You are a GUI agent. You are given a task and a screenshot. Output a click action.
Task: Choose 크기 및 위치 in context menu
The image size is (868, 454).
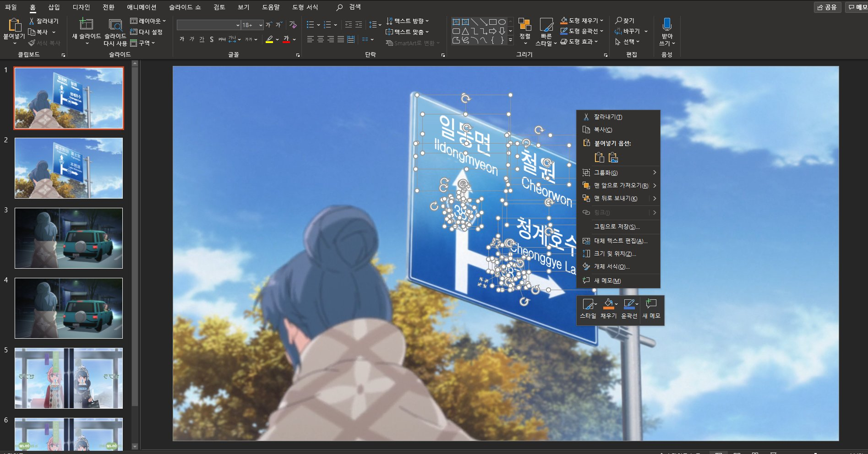coord(618,254)
